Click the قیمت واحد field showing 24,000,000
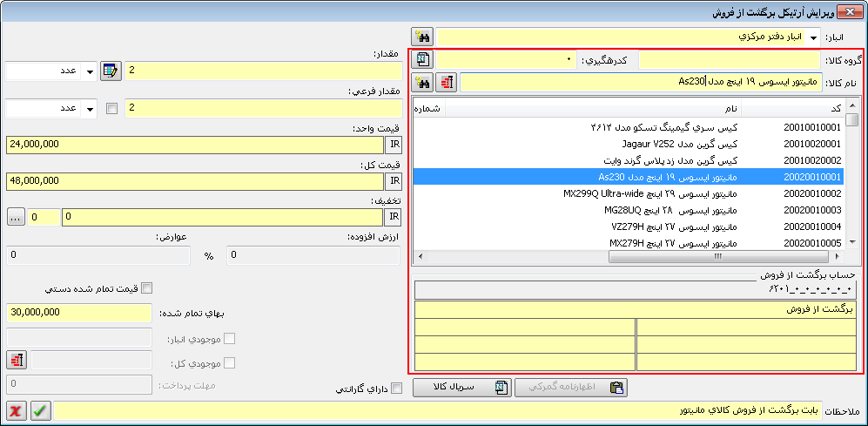The width and height of the screenshot is (868, 426). 195,145
